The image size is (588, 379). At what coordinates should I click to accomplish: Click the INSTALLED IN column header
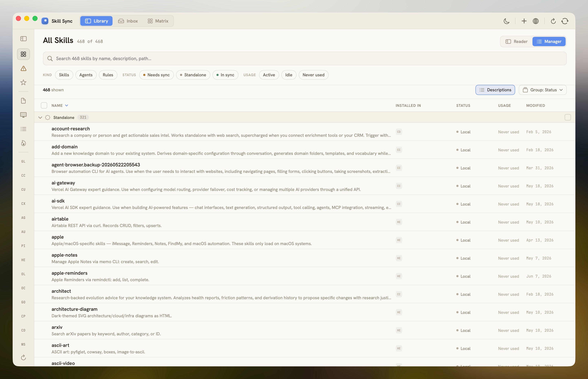click(408, 106)
